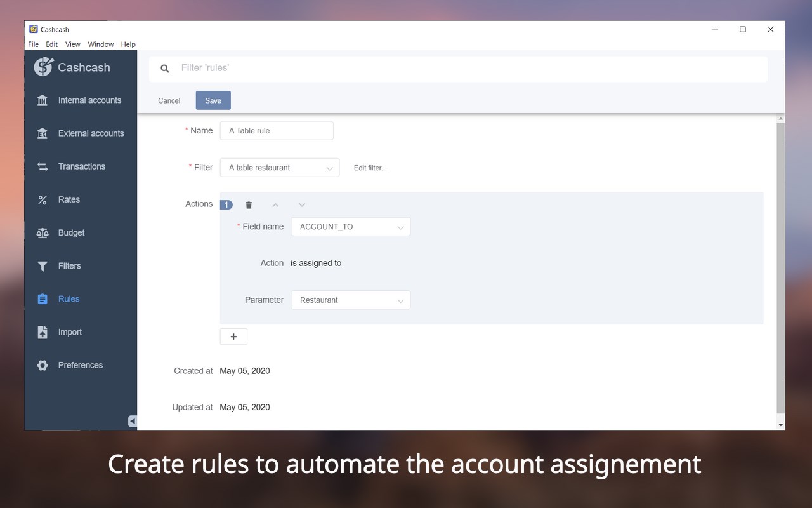Click the scrollbar up arrow

pos(780,119)
